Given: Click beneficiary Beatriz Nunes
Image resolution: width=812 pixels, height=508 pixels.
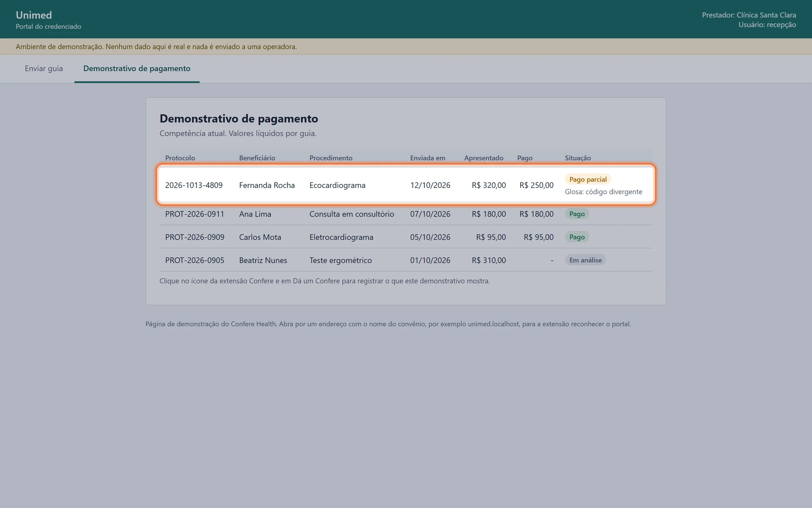Looking at the screenshot, I should (263, 260).
